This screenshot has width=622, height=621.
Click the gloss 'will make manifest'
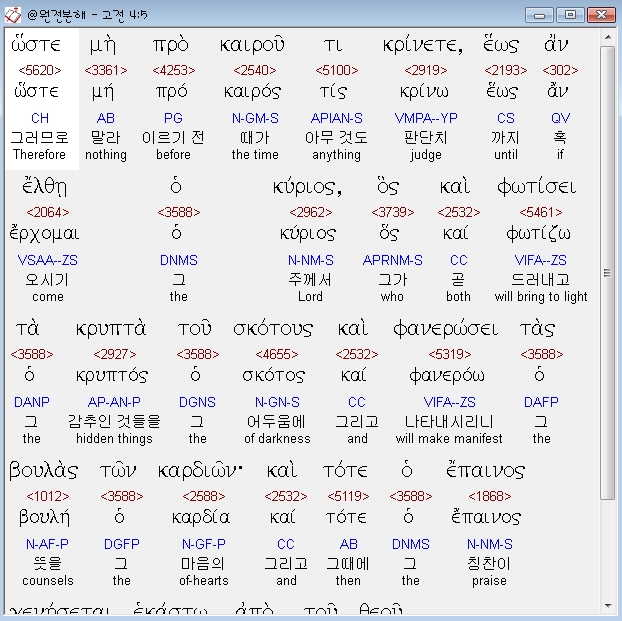449,438
